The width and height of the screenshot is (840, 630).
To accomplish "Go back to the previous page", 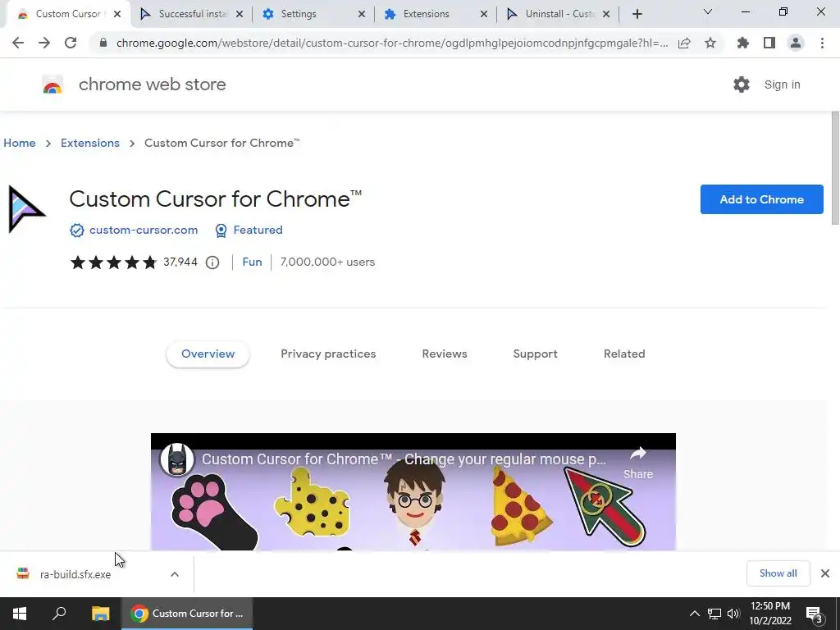I will coord(18,43).
